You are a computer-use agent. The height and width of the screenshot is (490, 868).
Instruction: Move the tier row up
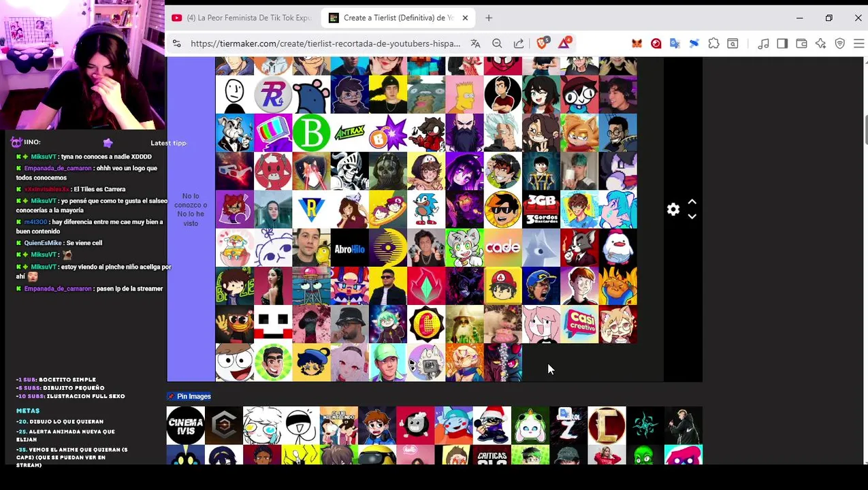[x=692, y=202]
